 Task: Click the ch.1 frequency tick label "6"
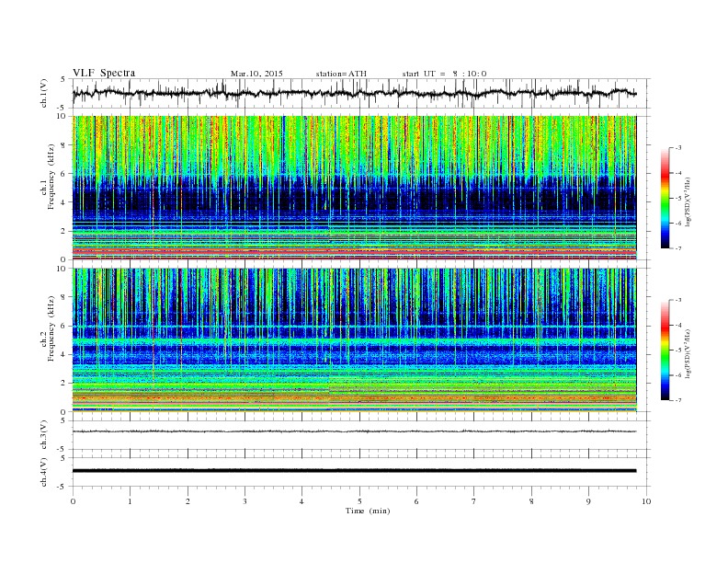[x=64, y=174]
